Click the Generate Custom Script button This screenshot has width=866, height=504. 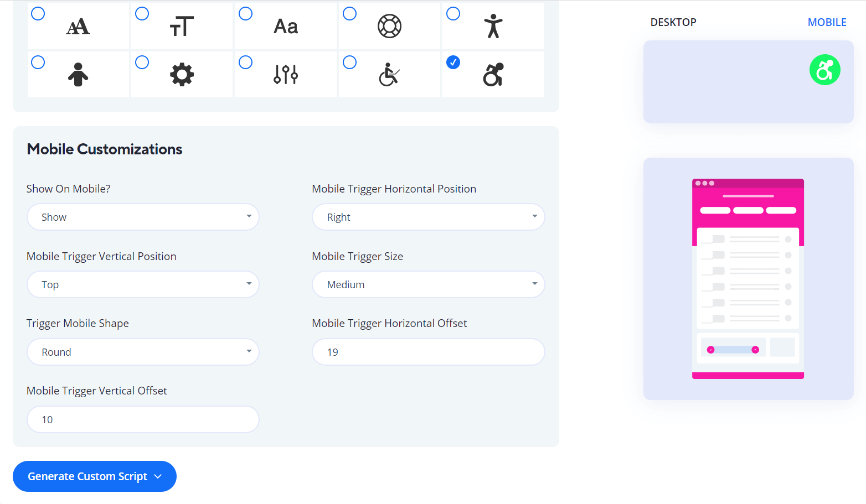tap(95, 476)
